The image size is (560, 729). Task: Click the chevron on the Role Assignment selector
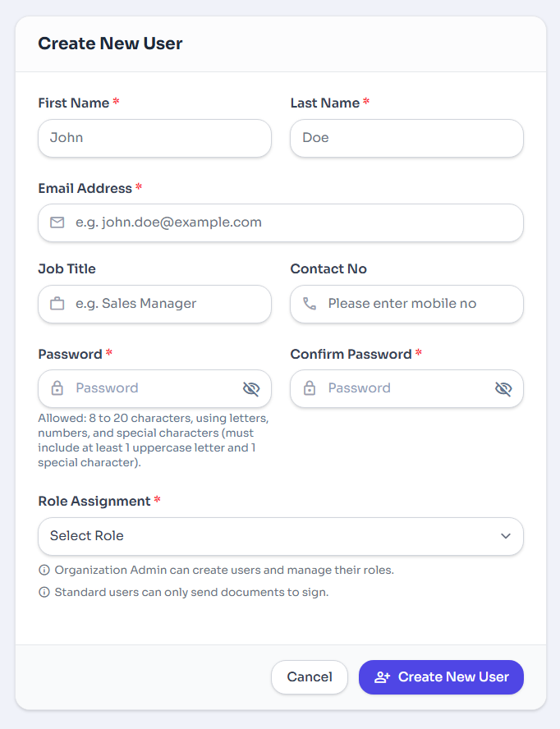pyautogui.click(x=507, y=535)
